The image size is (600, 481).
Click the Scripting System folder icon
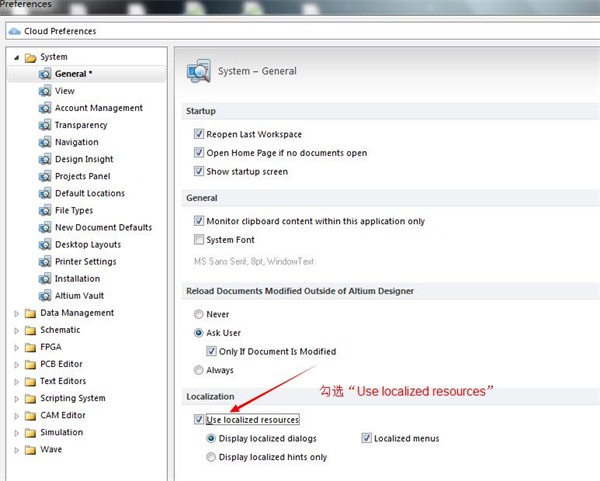click(x=30, y=399)
